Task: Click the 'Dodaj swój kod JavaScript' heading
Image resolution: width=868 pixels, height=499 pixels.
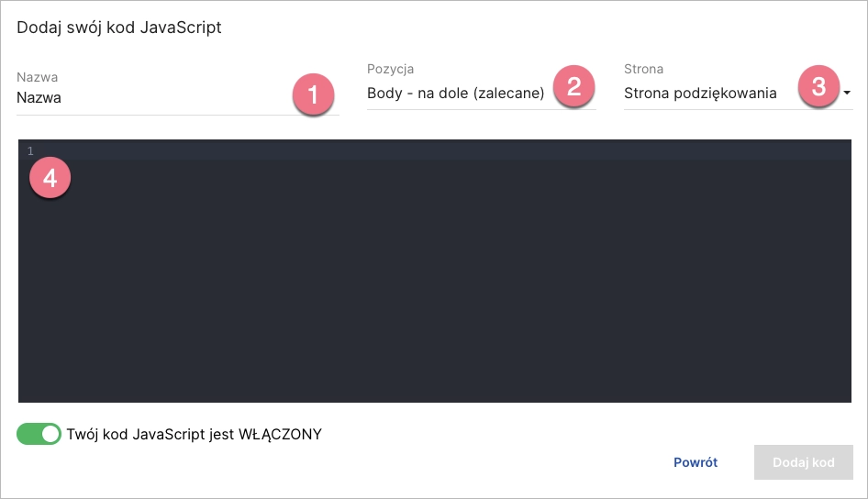Action: (119, 28)
